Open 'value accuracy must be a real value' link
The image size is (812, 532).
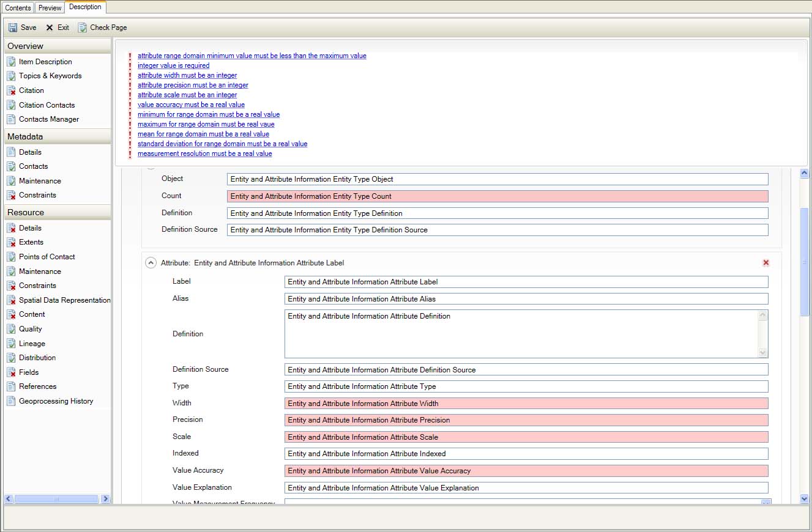click(x=191, y=105)
